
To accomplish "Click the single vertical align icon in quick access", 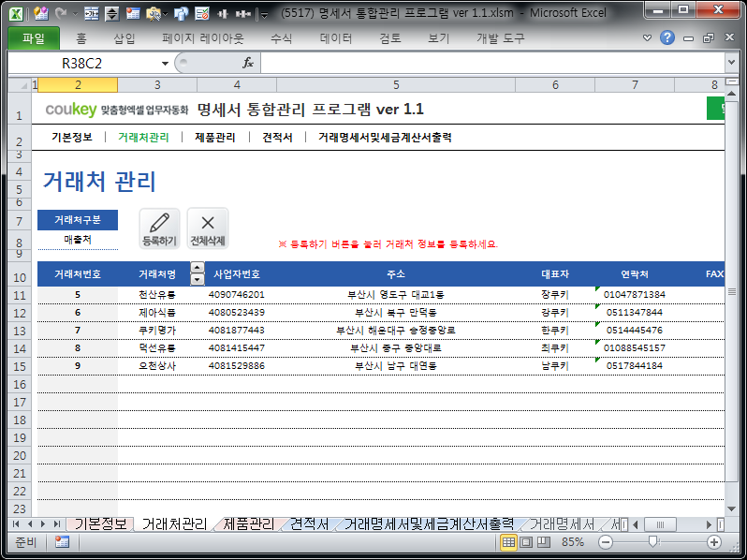I will click(x=223, y=14).
